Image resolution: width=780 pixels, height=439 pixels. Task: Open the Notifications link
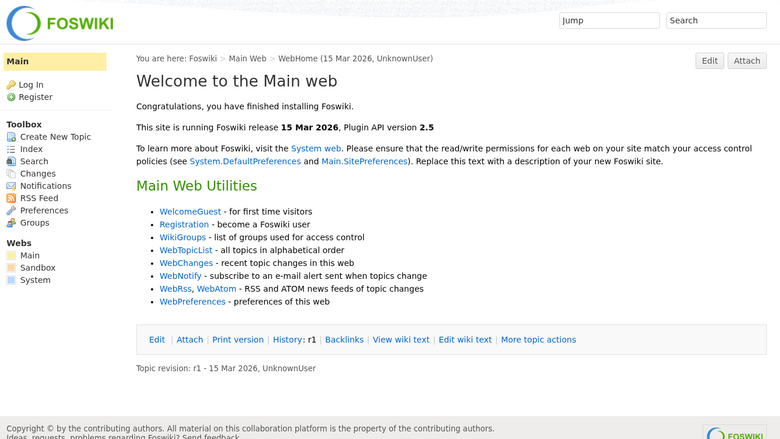pos(46,186)
